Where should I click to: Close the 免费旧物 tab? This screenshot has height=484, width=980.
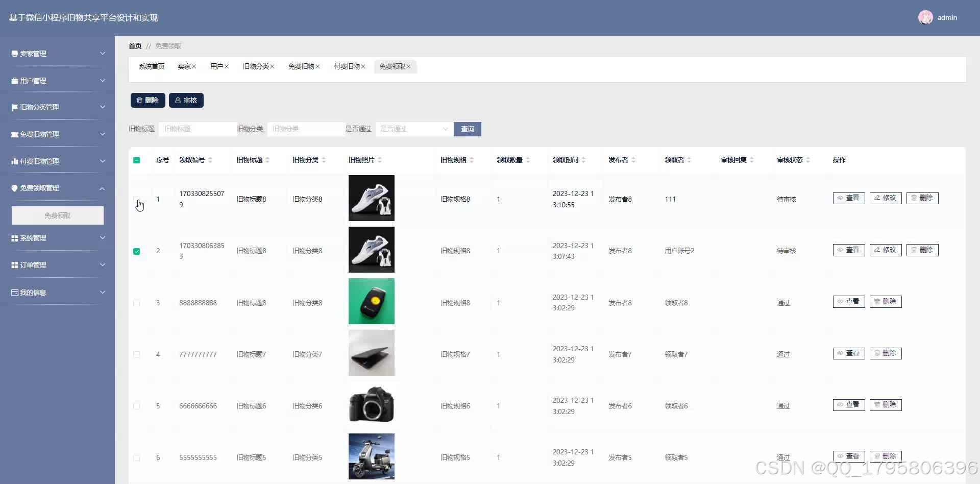click(x=317, y=67)
